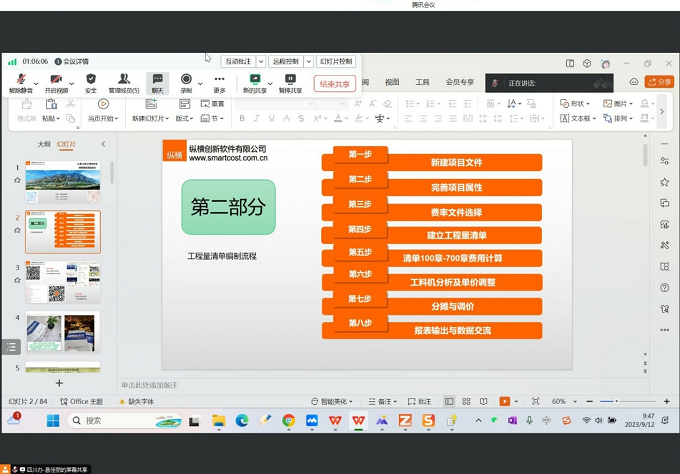The width and height of the screenshot is (680, 474).
Task: Start slideshow with orange play button
Action: pos(504,401)
